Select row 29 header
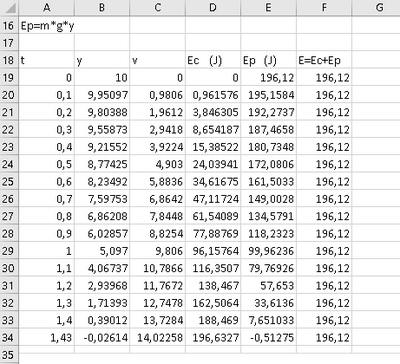 [9, 251]
